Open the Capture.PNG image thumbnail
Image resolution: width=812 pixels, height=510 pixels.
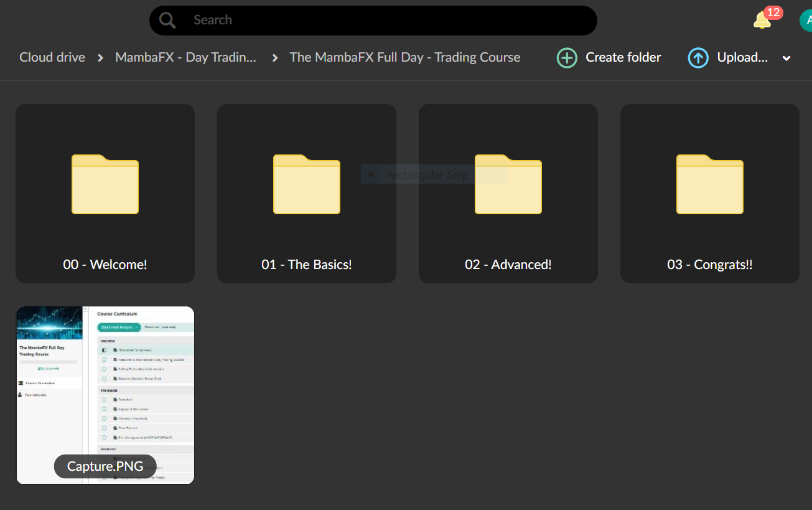tap(105, 386)
